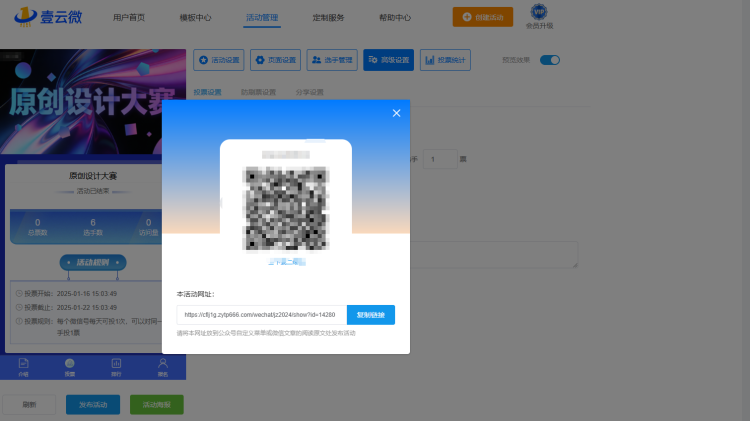The image size is (750, 421).
Task: Click the 本活动网址 label
Action: [x=196, y=294]
